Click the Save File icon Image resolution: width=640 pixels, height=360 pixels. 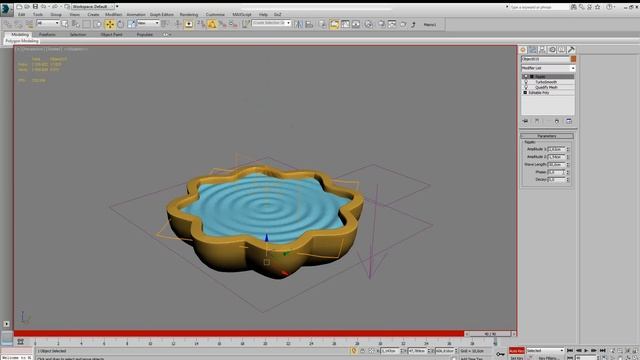(x=36, y=7)
